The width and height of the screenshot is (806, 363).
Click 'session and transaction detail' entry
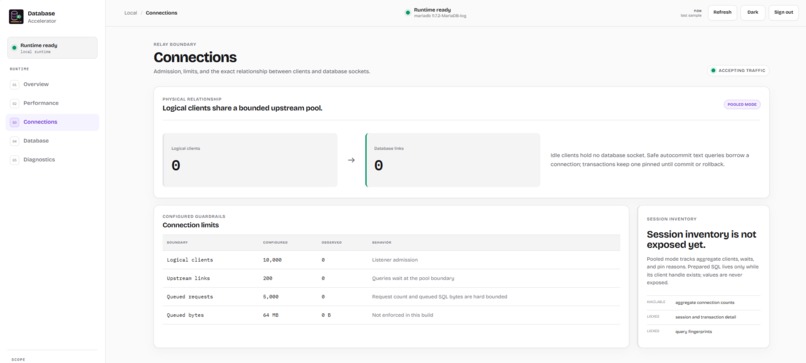pos(705,317)
